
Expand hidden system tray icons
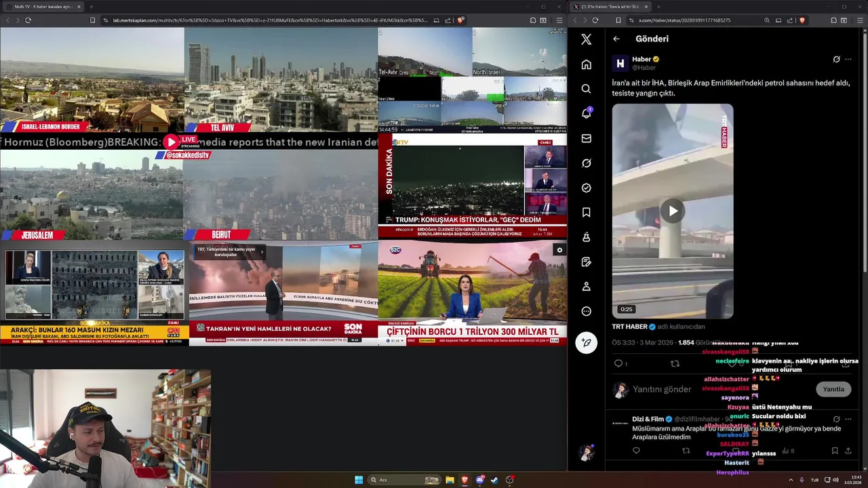click(x=791, y=480)
